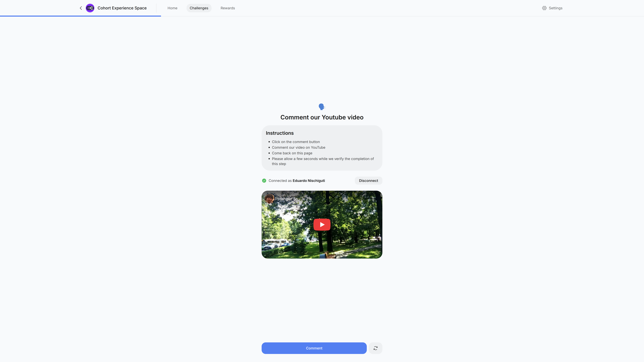Image resolution: width=644 pixels, height=362 pixels.
Task: Select the Challenges tab
Action: (199, 8)
